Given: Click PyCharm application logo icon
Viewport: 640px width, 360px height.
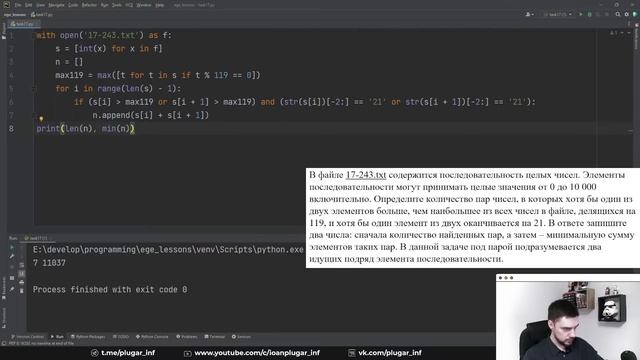Looking at the screenshot, I should (6, 5).
